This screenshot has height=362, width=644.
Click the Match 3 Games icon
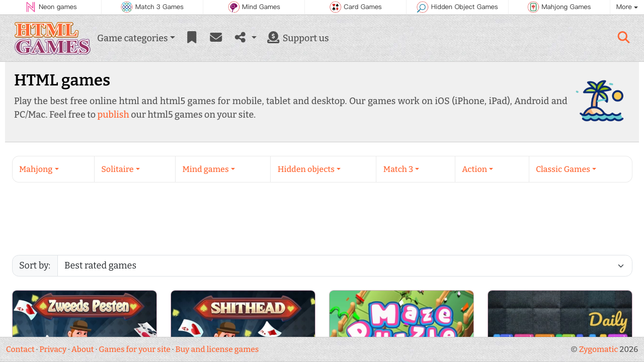[127, 7]
